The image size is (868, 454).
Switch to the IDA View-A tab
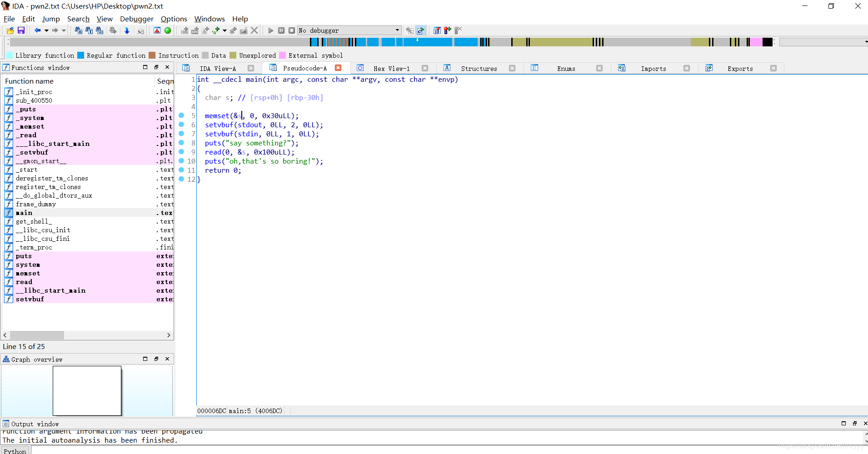(218, 68)
